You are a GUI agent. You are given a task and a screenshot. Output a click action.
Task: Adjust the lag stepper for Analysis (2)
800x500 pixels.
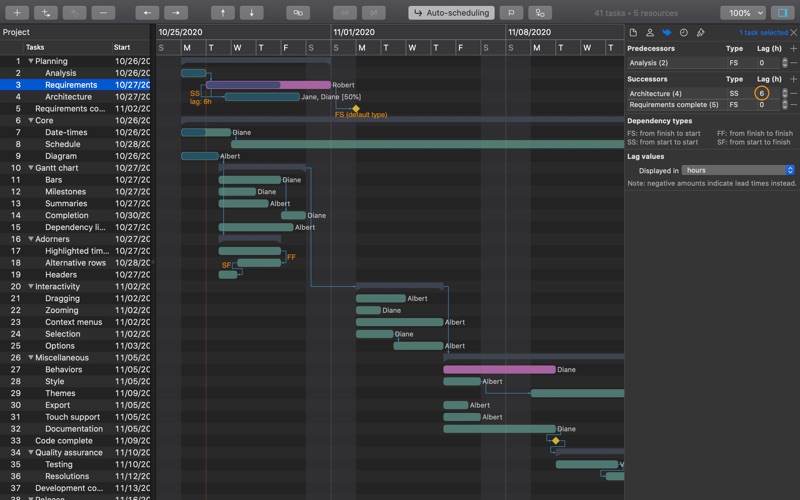[785, 63]
